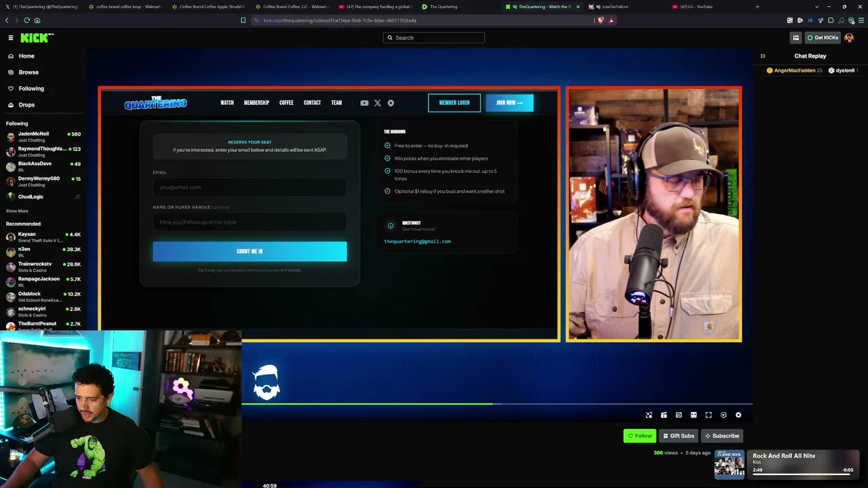This screenshot has width=868, height=488.
Task: Open DermyWermy080's channel
Action: click(43, 182)
